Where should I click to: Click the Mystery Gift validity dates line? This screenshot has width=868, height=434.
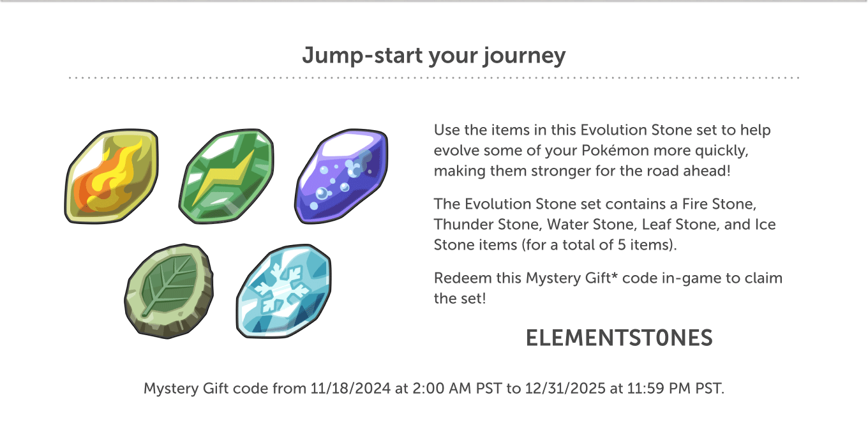pos(434,389)
